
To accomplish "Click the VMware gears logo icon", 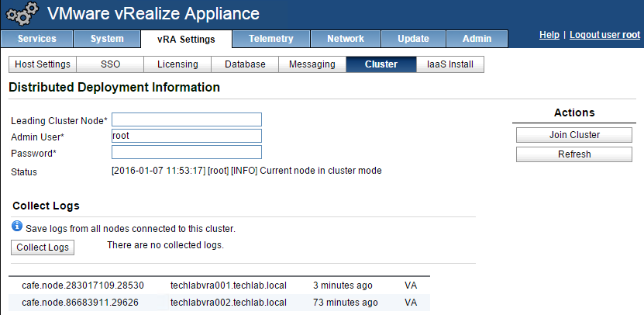I will click(22, 15).
